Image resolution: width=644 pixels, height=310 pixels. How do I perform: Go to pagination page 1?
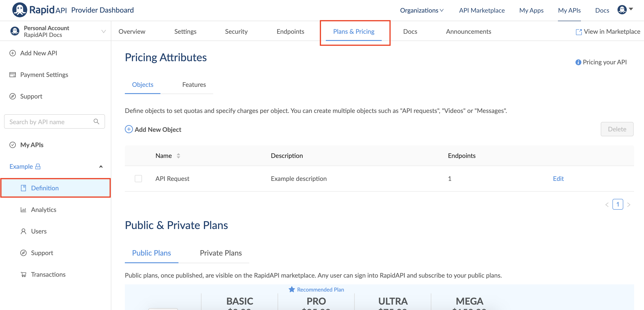tap(617, 204)
